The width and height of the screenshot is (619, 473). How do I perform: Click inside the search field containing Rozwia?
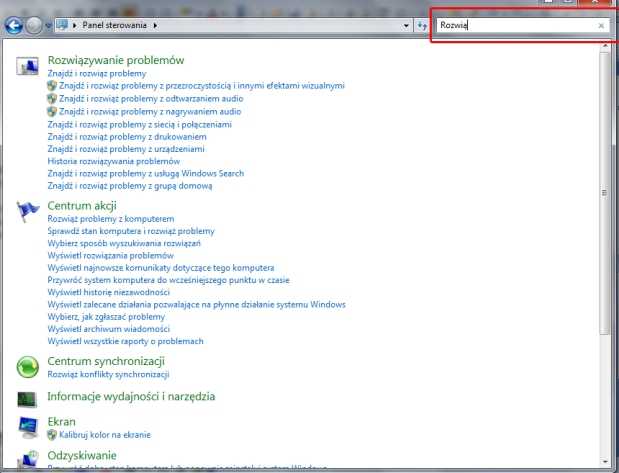point(515,25)
